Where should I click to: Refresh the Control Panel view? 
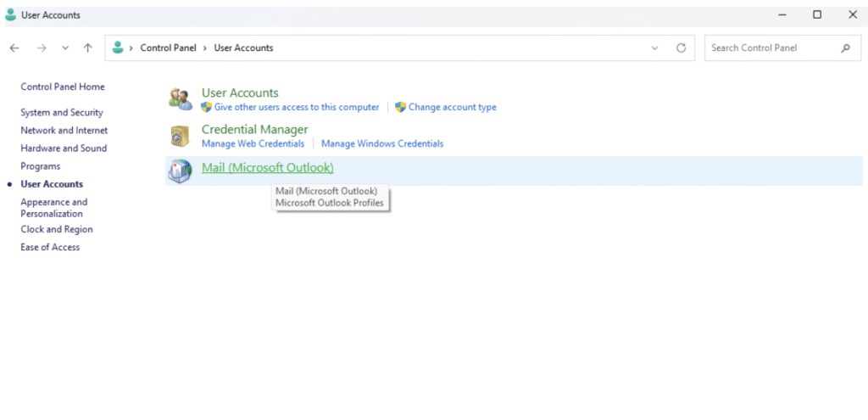tap(682, 48)
